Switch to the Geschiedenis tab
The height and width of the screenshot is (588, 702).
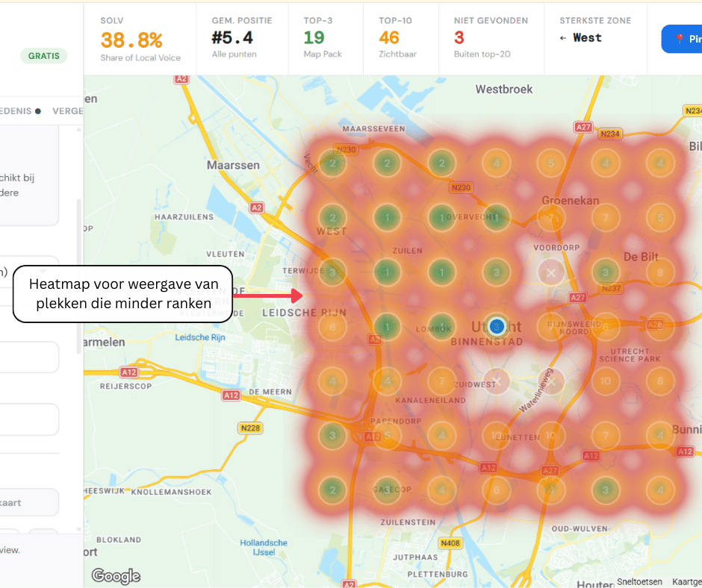(18, 110)
